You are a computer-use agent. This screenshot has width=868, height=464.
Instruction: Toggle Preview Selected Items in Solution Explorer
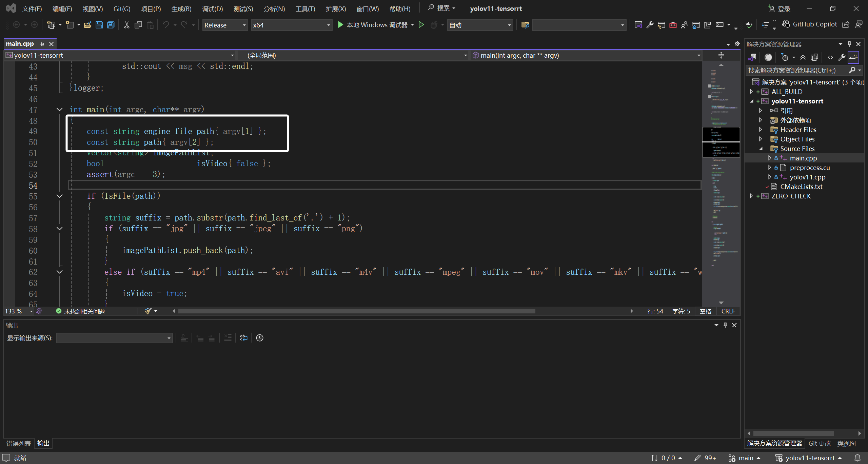point(853,57)
